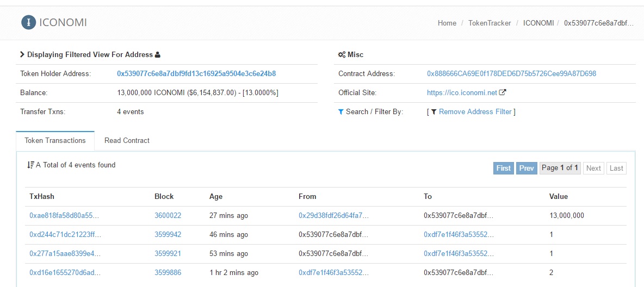Image resolution: width=644 pixels, height=287 pixels.
Task: Click the '4 events' Transfer Txns value
Action: (130, 111)
